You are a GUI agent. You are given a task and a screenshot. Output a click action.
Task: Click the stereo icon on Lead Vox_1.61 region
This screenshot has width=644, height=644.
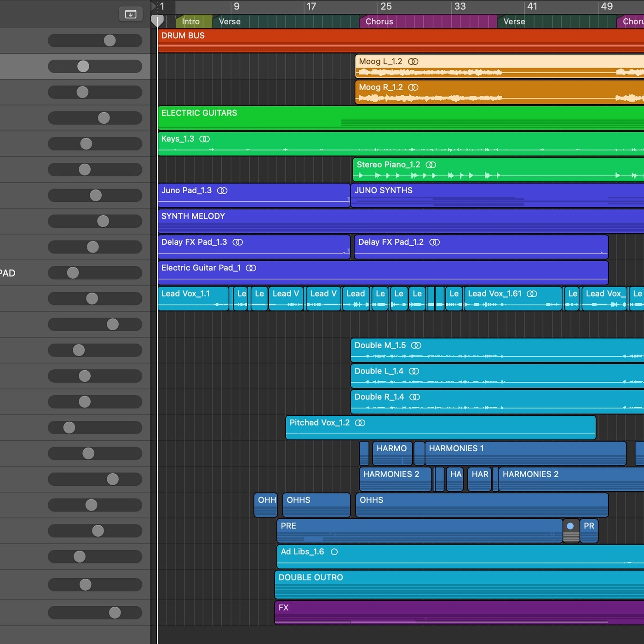tap(532, 294)
